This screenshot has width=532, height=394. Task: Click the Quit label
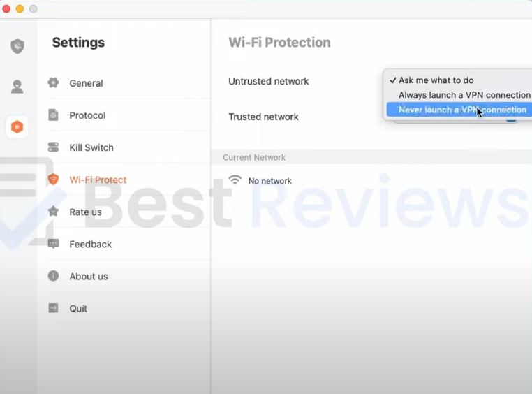[78, 308]
